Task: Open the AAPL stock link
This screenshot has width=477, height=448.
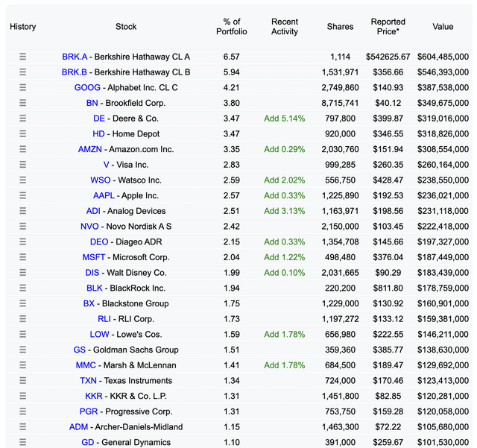Action: pos(104,195)
